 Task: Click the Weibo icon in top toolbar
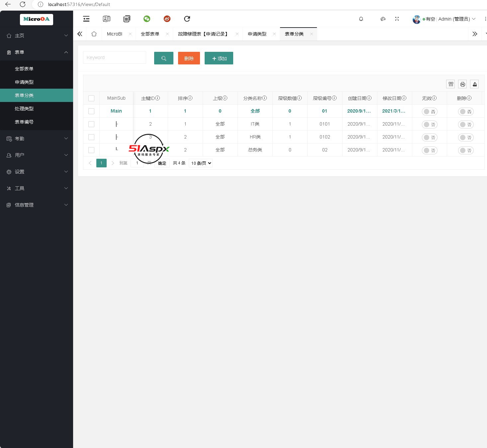click(167, 19)
